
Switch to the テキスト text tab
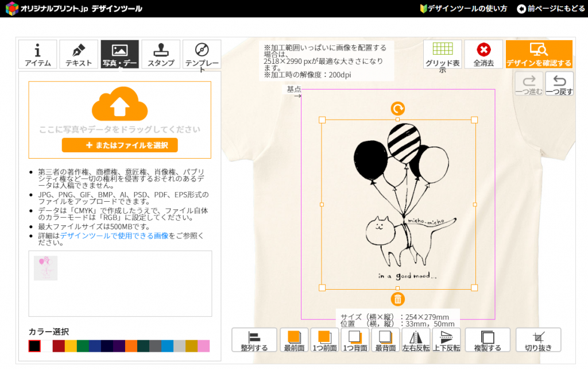(x=79, y=54)
